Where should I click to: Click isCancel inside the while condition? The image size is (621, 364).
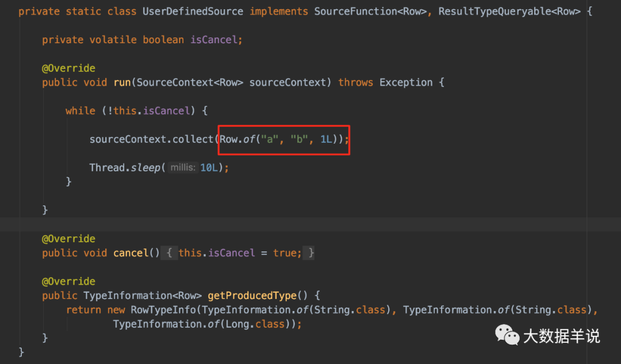(166, 111)
